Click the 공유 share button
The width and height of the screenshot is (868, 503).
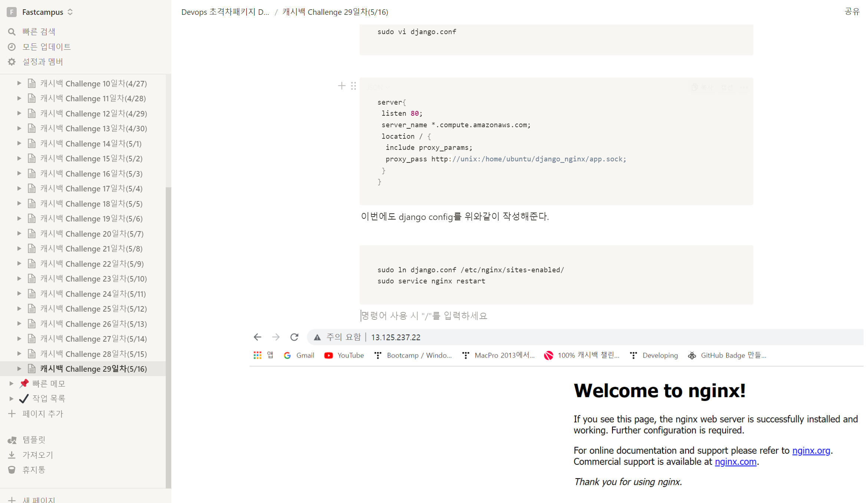click(852, 12)
